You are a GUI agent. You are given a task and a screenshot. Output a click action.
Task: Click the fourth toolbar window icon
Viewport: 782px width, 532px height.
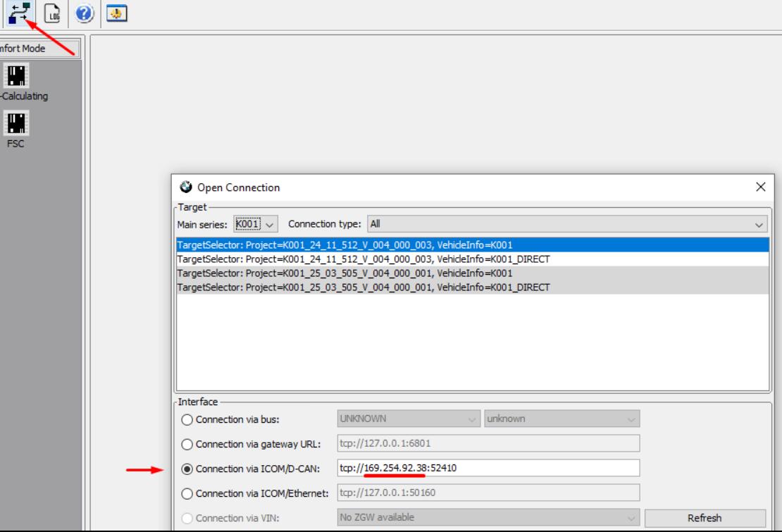117,13
